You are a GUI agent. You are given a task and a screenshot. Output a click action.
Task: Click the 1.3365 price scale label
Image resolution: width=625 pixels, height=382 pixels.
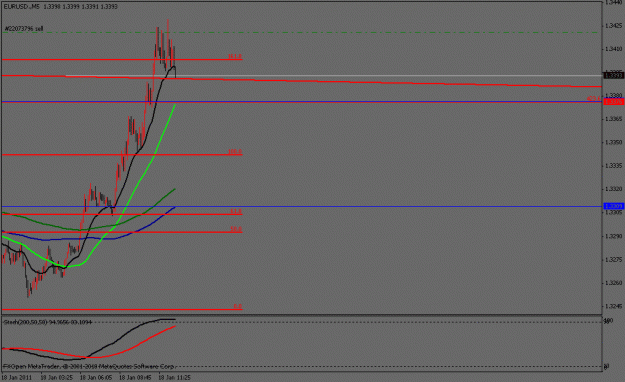pos(613,119)
